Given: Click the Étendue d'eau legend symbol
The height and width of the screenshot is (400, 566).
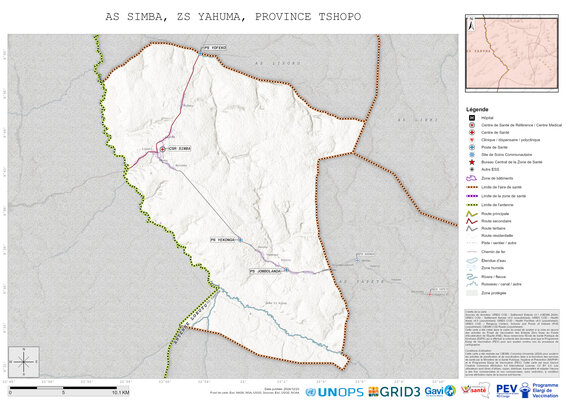Looking at the screenshot, I should click(472, 260).
